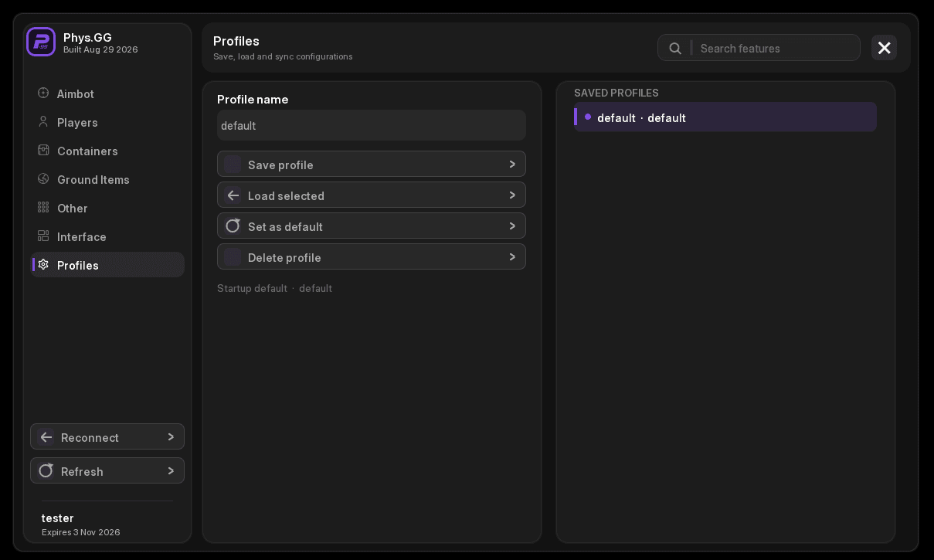Click the Load selected arrow icon

point(233,195)
